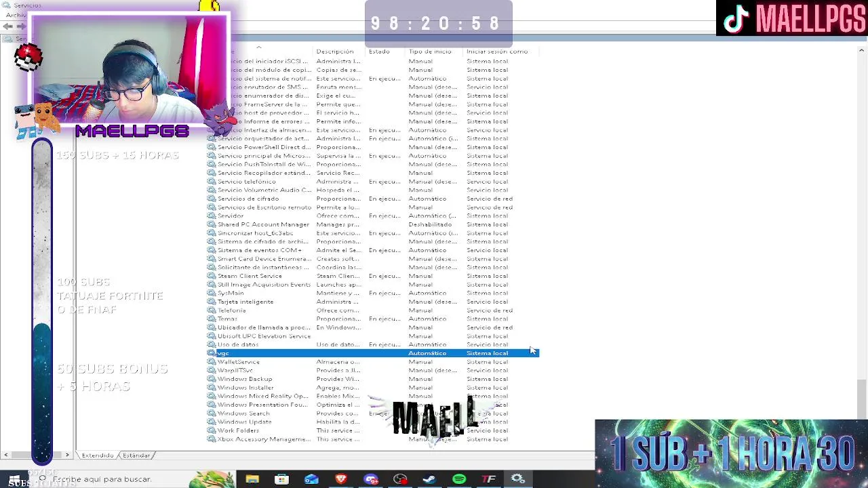The image size is (868, 488).
Task: Launch Brave browser from the taskbar
Action: click(x=341, y=479)
